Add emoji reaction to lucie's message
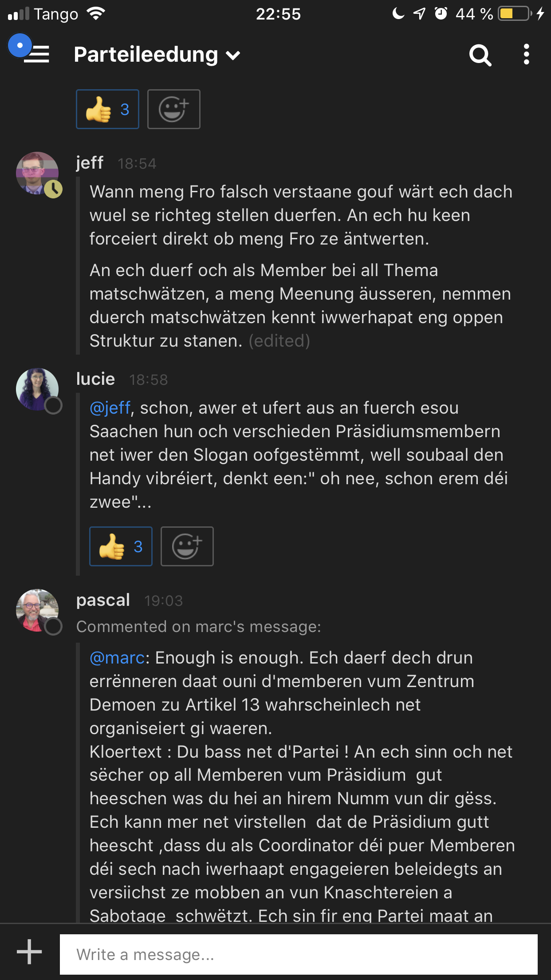Viewport: 551px width, 980px height. coord(187,546)
